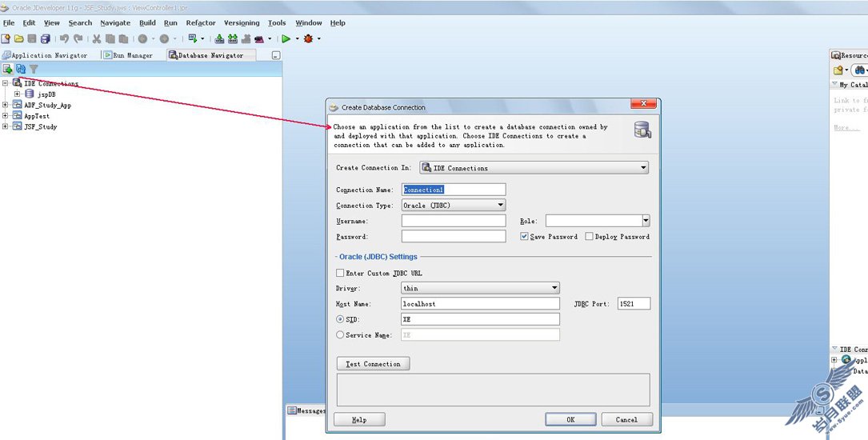Open the Refactor menu
The height and width of the screenshot is (440, 868).
pyautogui.click(x=201, y=22)
